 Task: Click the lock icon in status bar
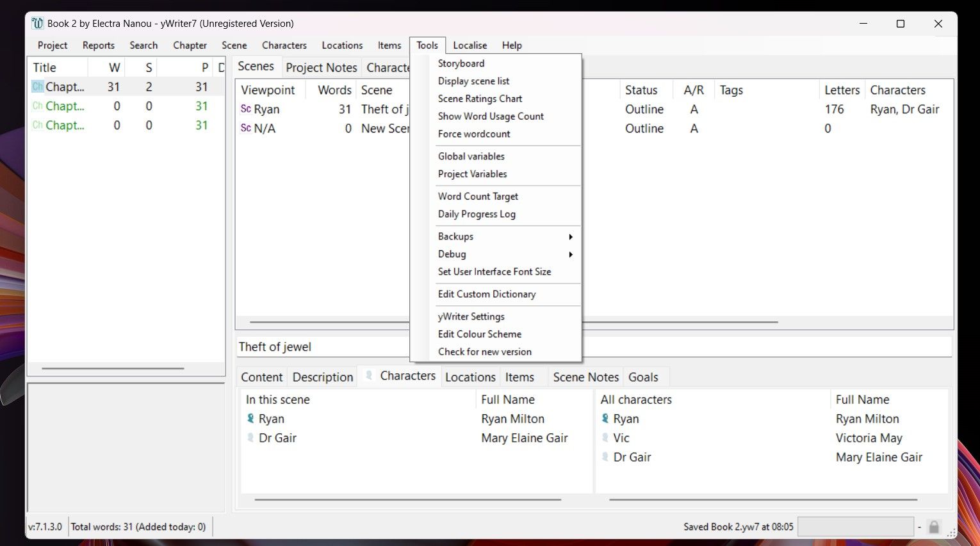point(934,527)
